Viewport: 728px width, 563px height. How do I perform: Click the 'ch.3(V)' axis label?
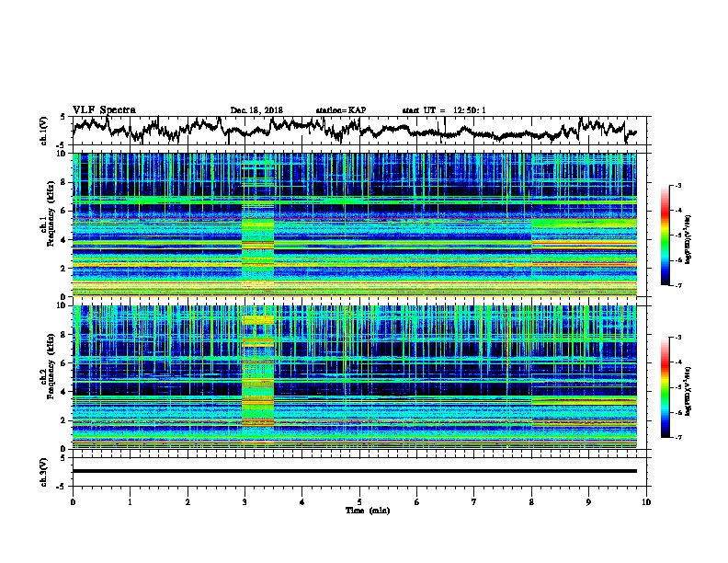pos(44,472)
